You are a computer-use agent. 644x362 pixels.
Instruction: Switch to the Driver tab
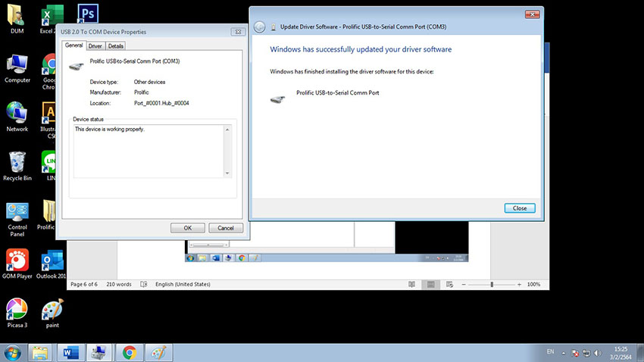[95, 46]
